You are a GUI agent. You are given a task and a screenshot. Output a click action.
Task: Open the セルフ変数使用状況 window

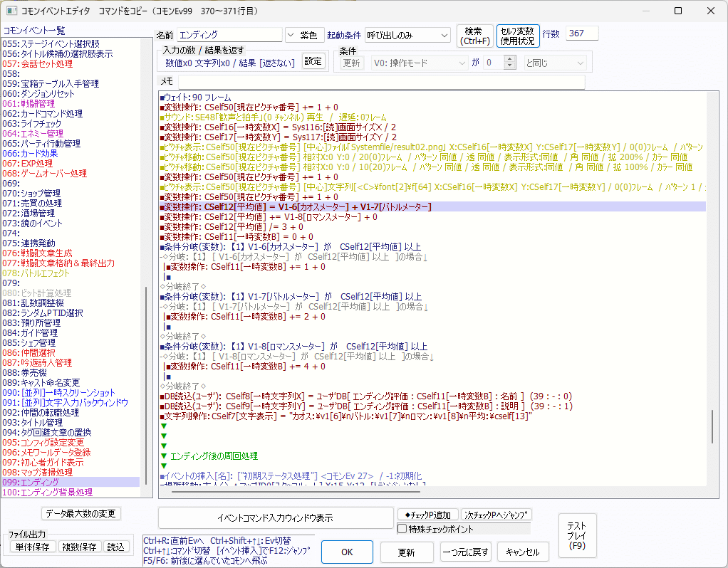tap(518, 36)
